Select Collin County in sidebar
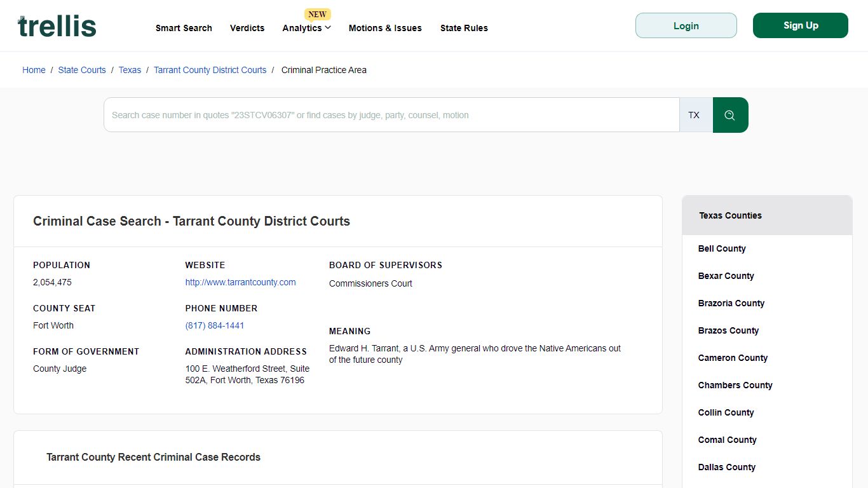 [x=726, y=412]
